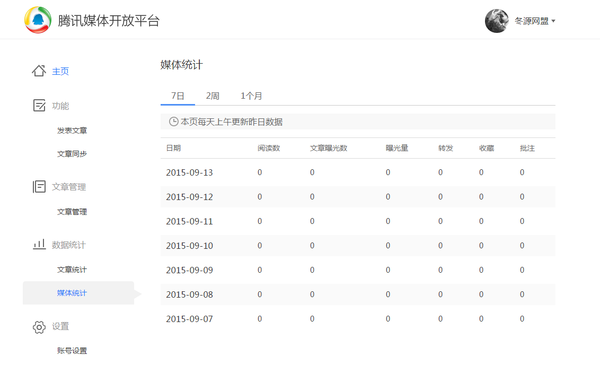Click the 收藏 value for 2015-09-07

(481, 319)
